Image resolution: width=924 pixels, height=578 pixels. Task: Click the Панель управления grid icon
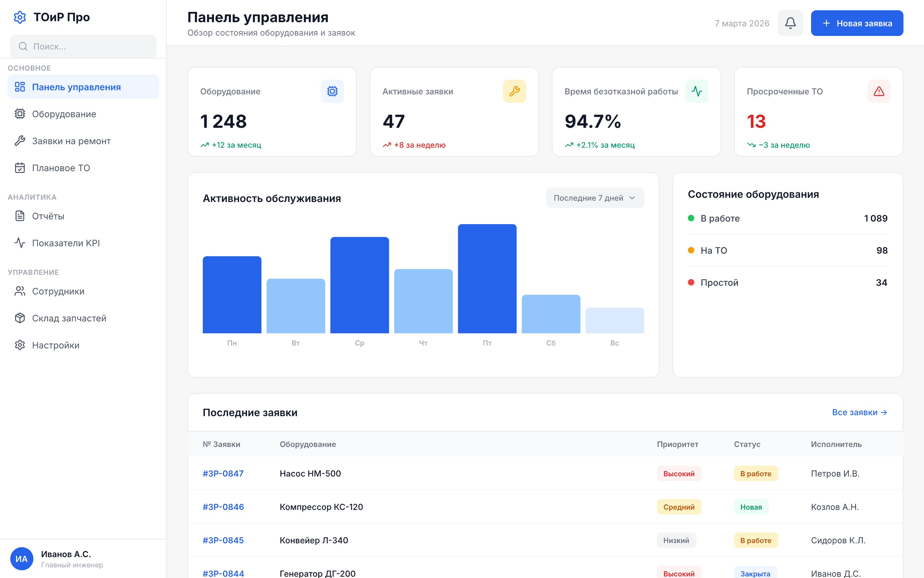(20, 87)
